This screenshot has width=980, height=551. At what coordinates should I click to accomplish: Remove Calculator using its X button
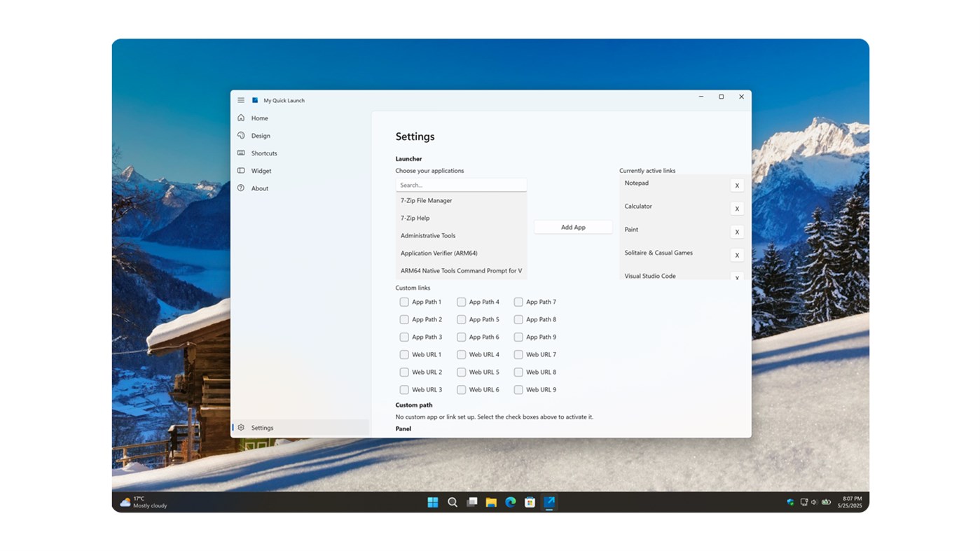736,208
